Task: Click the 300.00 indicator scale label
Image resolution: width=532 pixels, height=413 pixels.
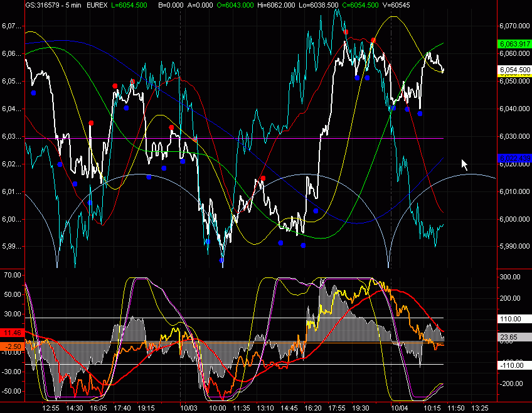Action: click(x=510, y=277)
